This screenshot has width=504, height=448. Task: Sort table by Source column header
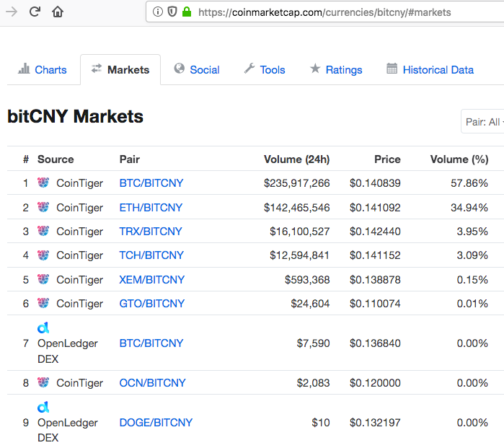(56, 159)
